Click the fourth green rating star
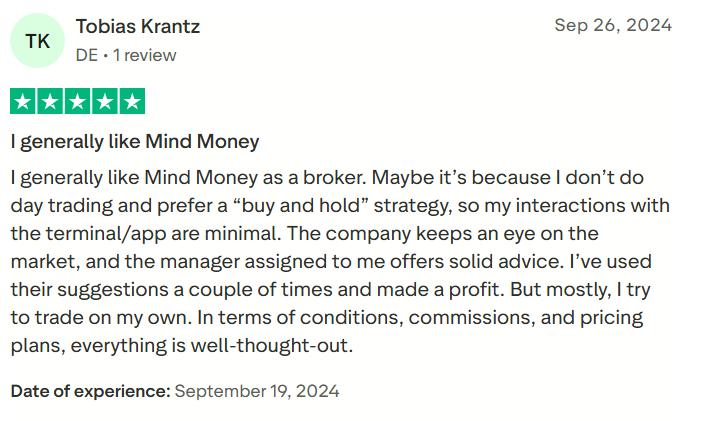The width and height of the screenshot is (708, 421). coord(104,101)
